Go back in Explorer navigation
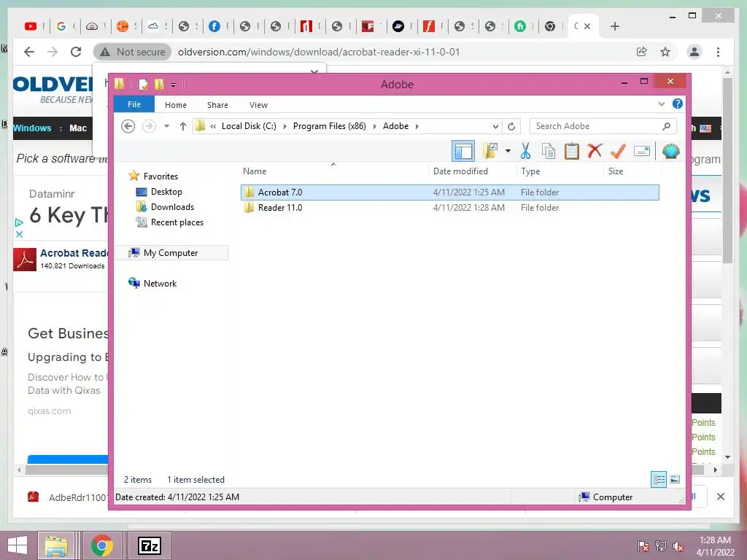 tap(128, 126)
